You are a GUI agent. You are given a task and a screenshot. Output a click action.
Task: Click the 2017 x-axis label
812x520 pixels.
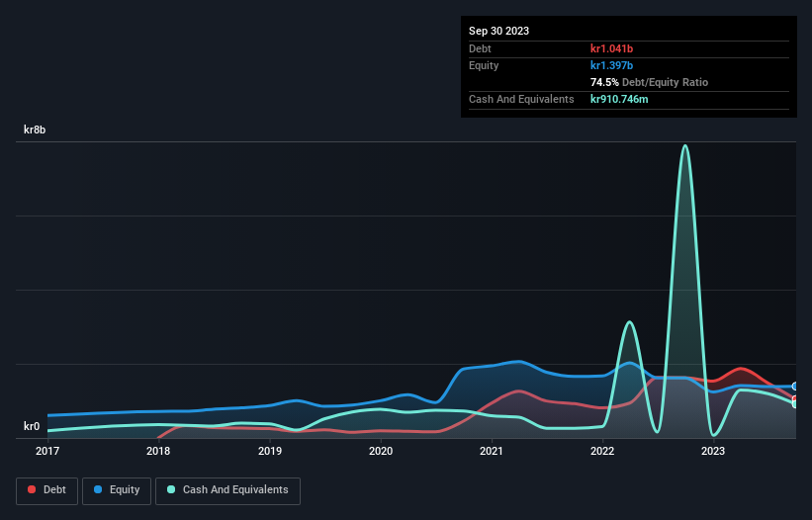tap(47, 451)
